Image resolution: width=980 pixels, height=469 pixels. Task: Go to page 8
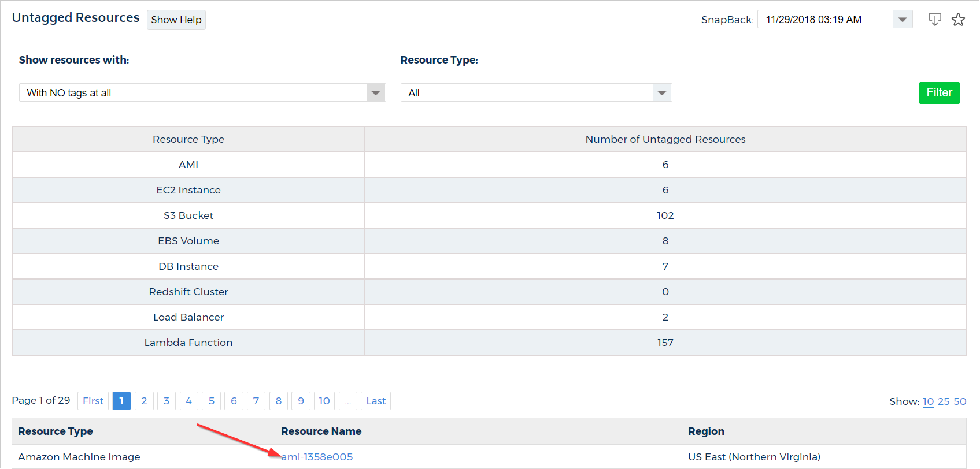[x=279, y=401]
